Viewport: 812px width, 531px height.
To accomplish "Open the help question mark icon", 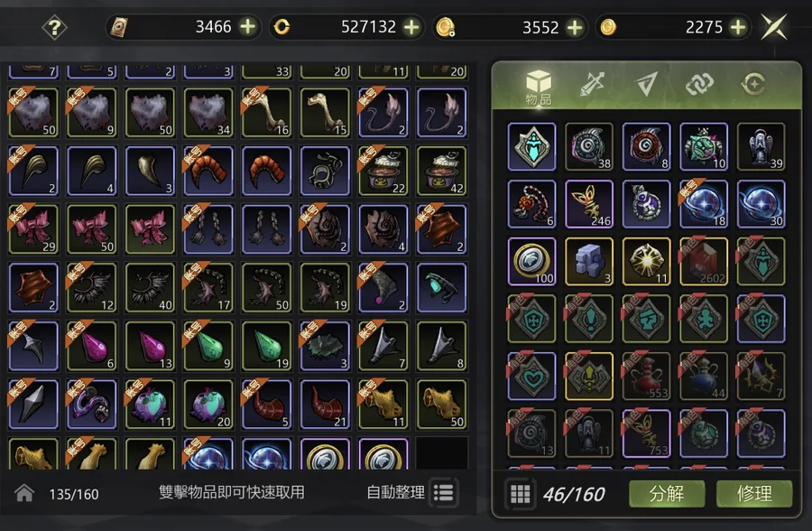I will (x=54, y=27).
